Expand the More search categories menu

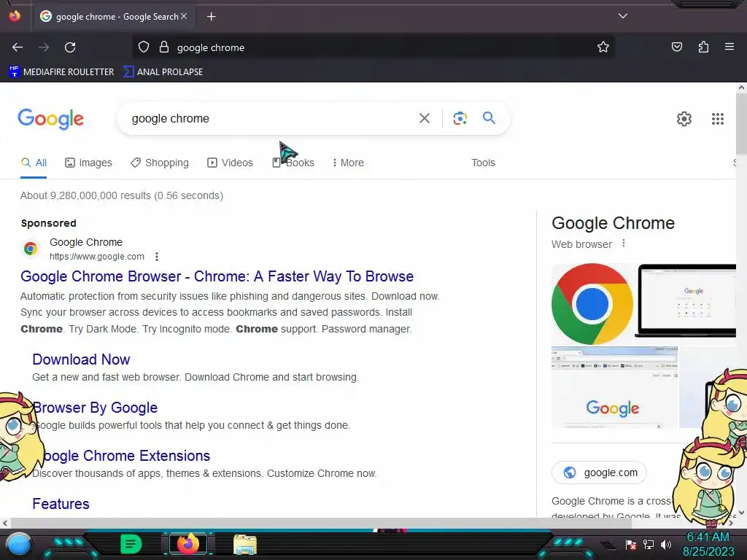point(348,163)
